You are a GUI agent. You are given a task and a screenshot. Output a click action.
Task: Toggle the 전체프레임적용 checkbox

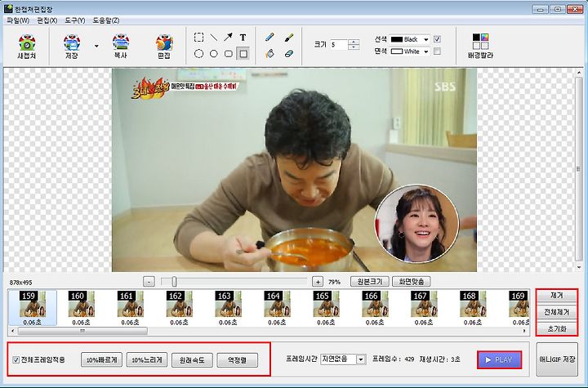(16, 360)
